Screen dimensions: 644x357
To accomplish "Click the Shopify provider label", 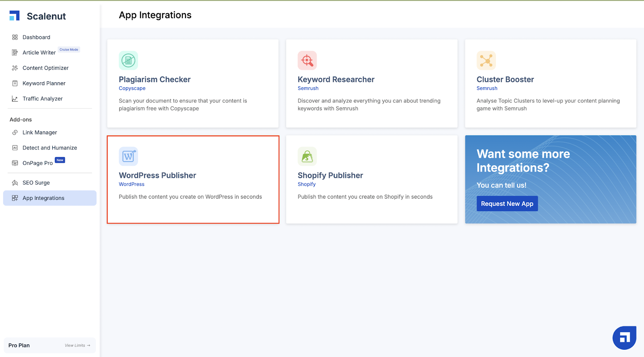I will [x=307, y=184].
